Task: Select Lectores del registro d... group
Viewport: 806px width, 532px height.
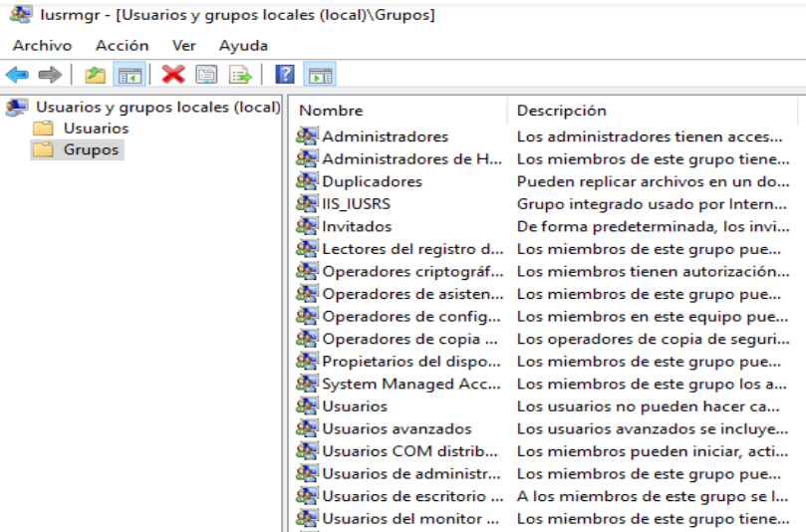Action: tap(412, 249)
